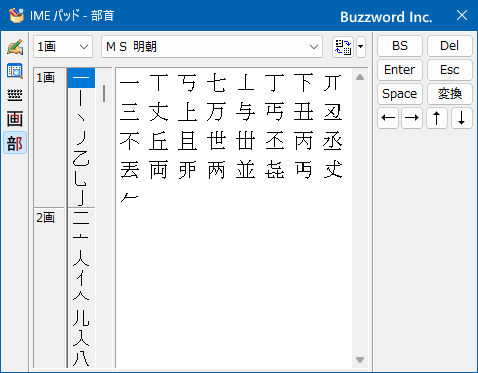Open handwriting input pad
The image size is (478, 373).
(x=15, y=47)
